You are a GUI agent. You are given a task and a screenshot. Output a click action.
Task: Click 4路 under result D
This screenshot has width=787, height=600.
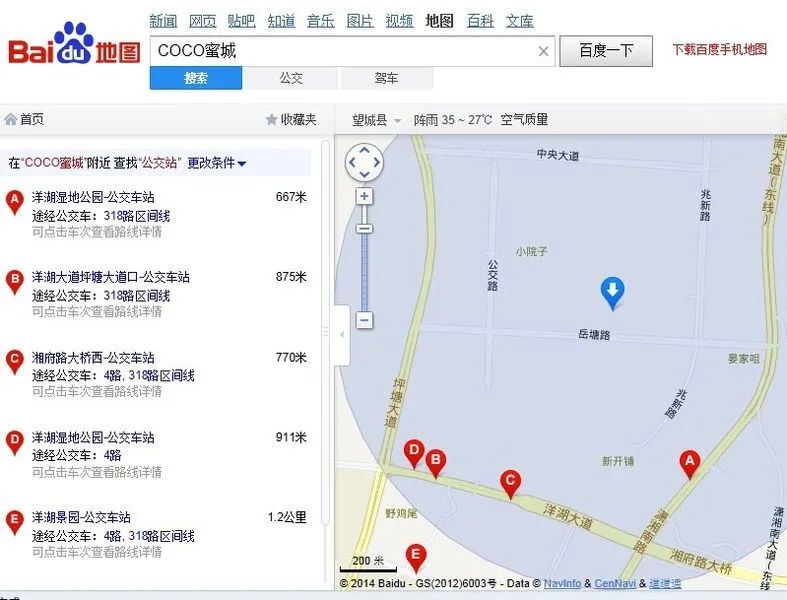(x=112, y=455)
